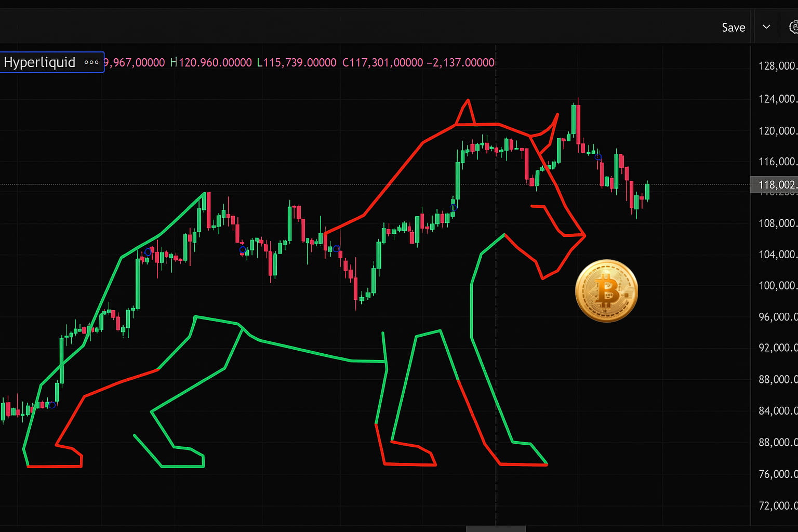Viewport: 798px width, 532px height.
Task: Click the horizontal scrollbar thumb at the chart bottom
Action: [x=496, y=529]
